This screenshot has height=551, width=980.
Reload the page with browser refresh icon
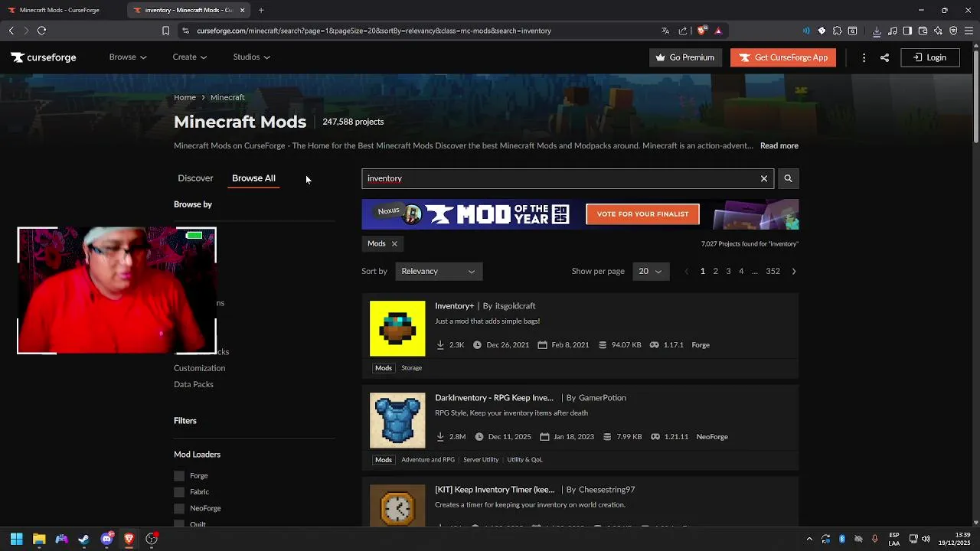[41, 31]
